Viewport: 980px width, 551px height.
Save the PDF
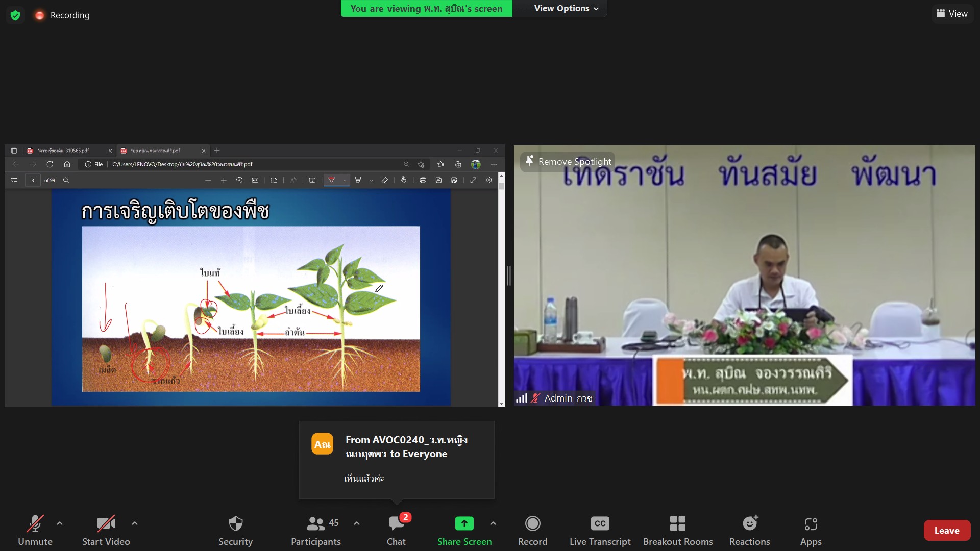[438, 180]
